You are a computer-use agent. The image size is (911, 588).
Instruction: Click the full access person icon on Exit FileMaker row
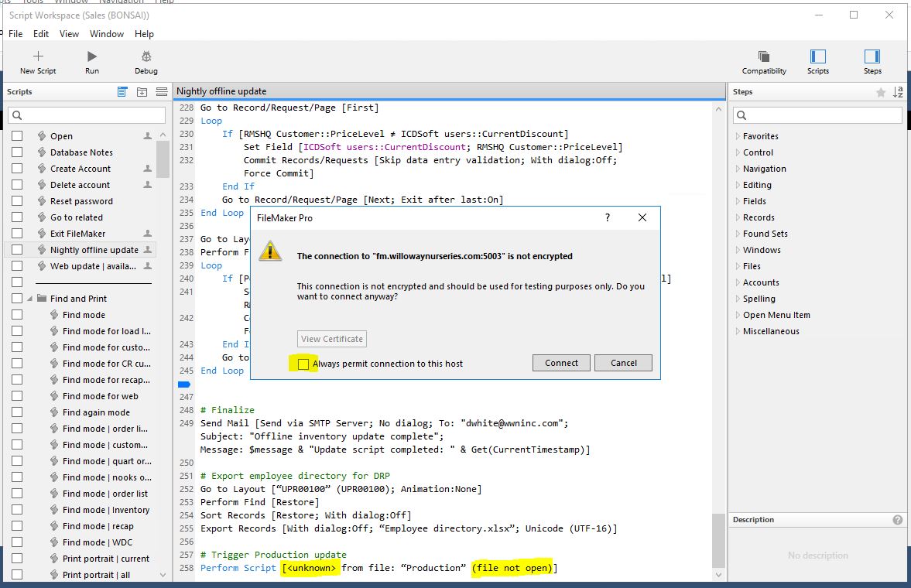tap(148, 234)
